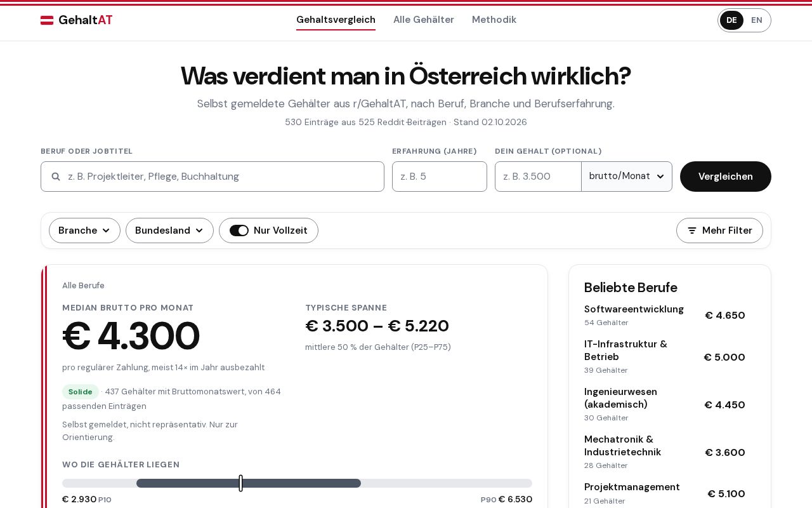Click the € 4.650 Softwareentwicklung salary
The height and width of the screenshot is (508, 812).
click(x=725, y=315)
